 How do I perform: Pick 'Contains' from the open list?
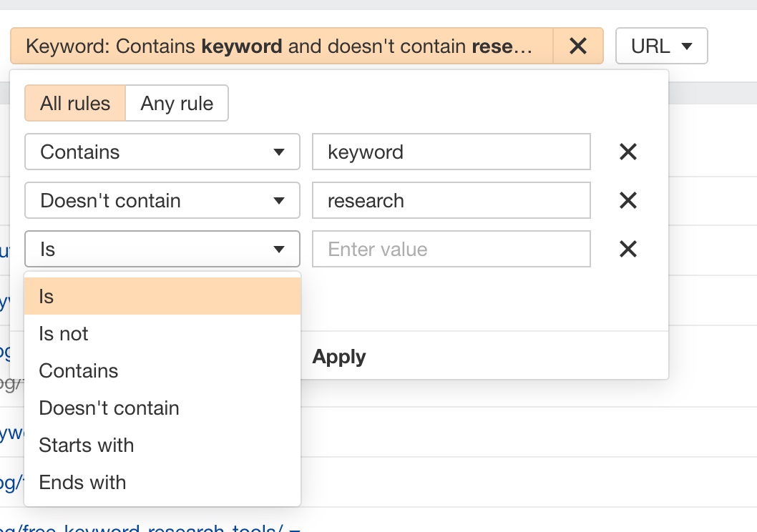point(162,370)
